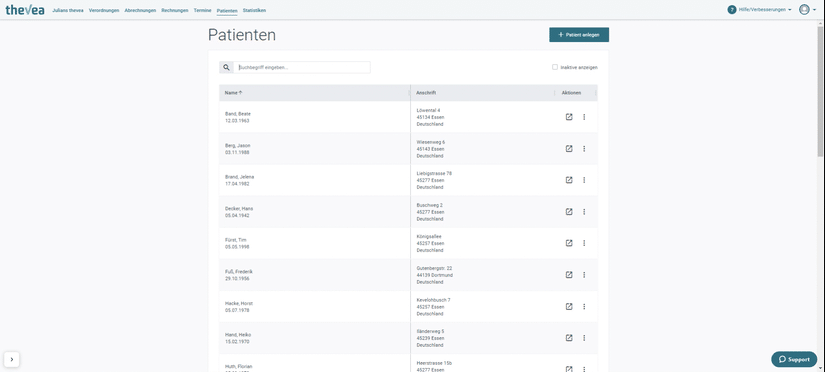Sort patients by Name column header

233,93
